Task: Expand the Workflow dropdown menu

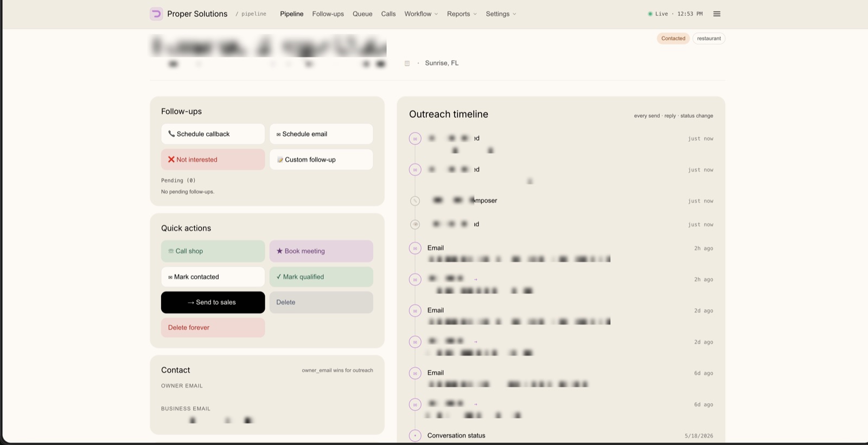Action: pos(421,14)
